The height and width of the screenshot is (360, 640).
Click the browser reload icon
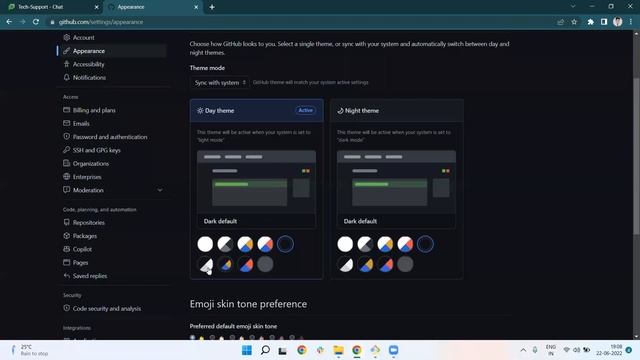pos(36,22)
